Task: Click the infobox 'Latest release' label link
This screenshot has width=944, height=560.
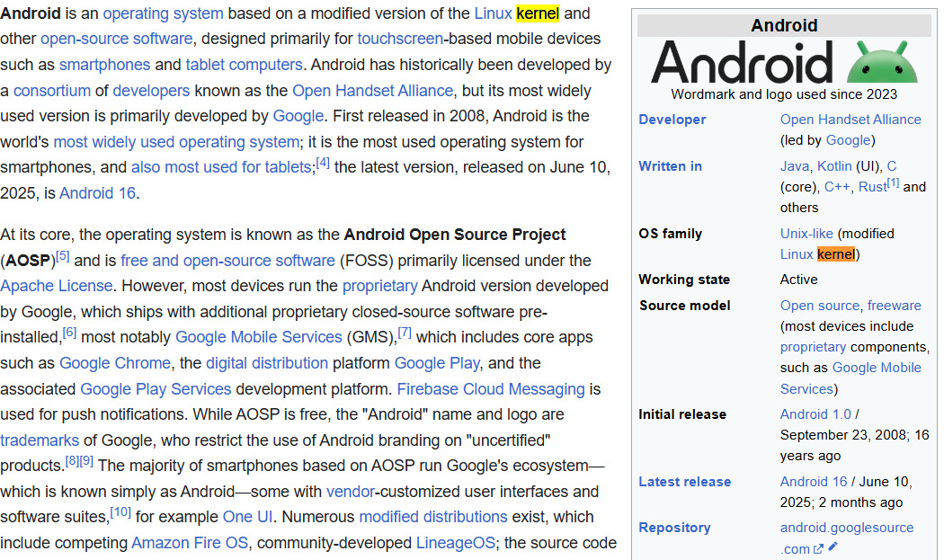Action: [684, 483]
